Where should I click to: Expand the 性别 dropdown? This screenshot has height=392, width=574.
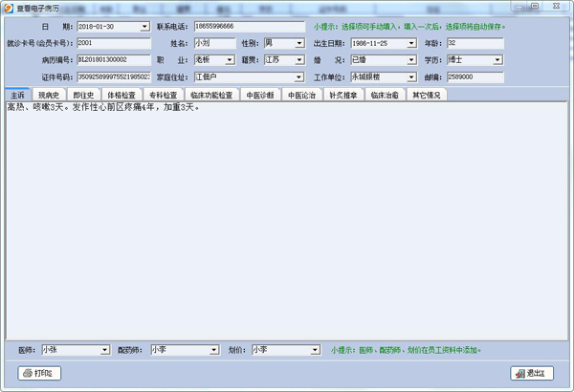(299, 43)
